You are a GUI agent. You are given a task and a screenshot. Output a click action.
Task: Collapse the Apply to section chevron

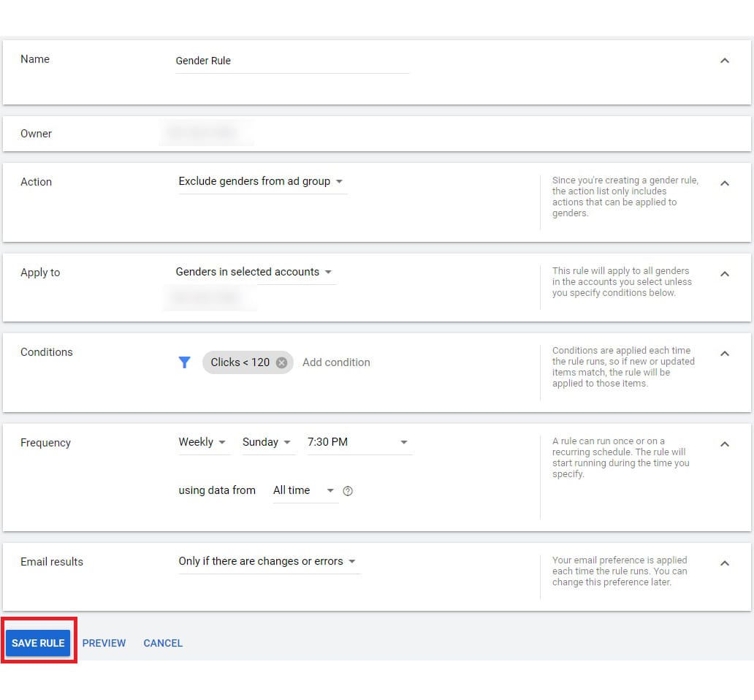tap(725, 274)
